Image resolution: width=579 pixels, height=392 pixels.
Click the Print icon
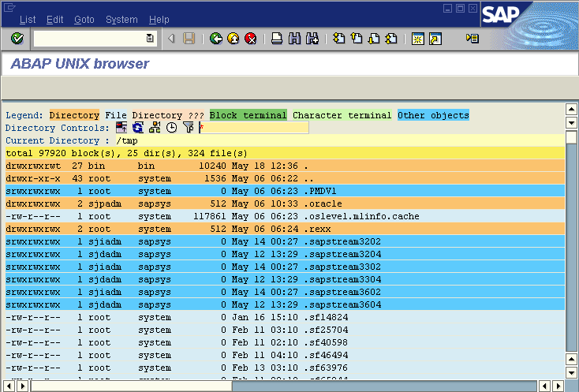[277, 39]
